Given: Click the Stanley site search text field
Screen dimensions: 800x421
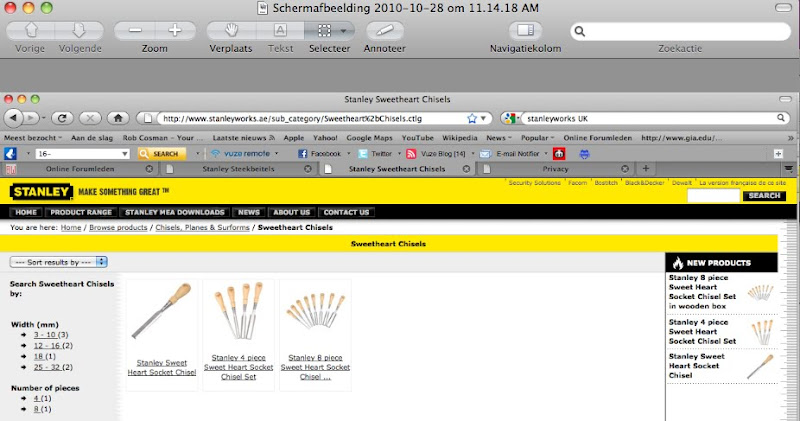Looking at the screenshot, I should [713, 195].
